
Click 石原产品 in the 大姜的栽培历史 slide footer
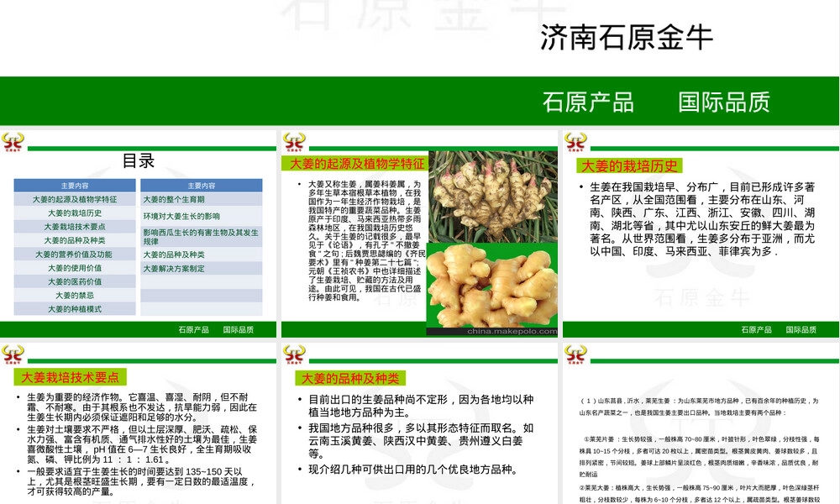[757, 330]
